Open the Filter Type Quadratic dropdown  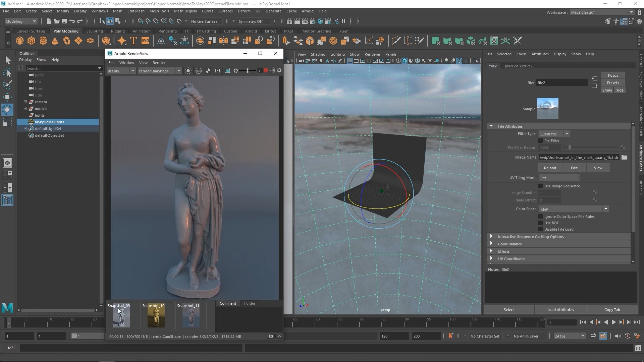[x=554, y=134]
